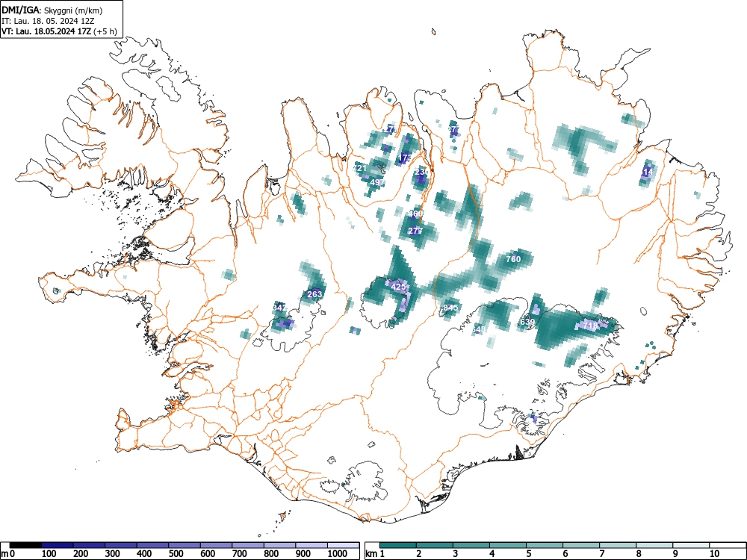The width and height of the screenshot is (747, 560).
Task: Click the visibility value 639 on the map
Action: (x=527, y=322)
